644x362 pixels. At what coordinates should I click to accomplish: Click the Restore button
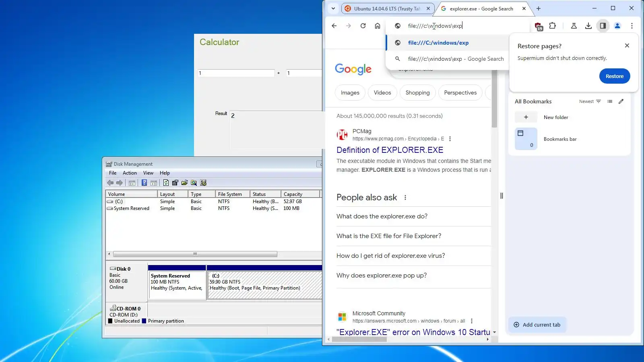click(x=615, y=76)
